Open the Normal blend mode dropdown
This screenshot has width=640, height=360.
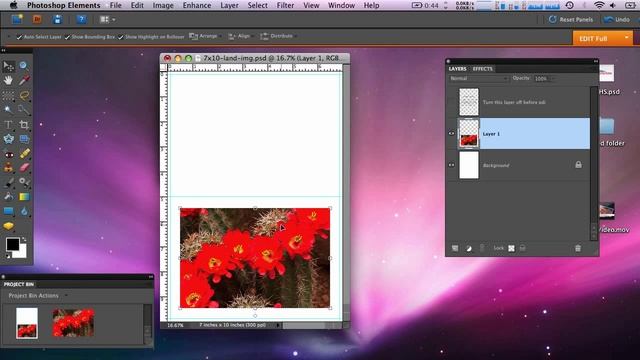click(478, 78)
